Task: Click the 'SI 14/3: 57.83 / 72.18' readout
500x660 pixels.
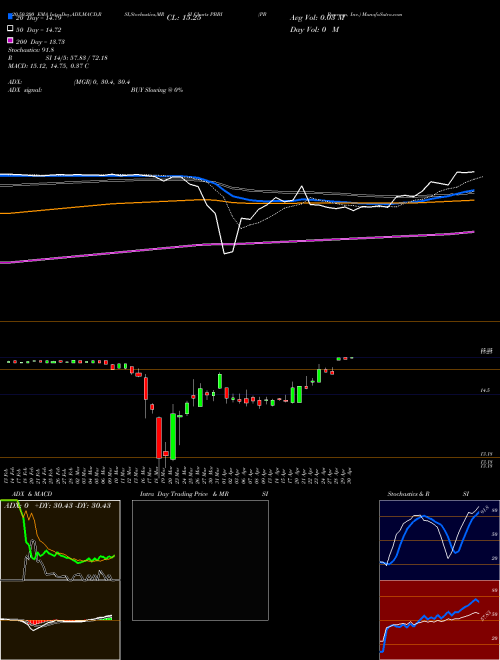Action: tap(76, 58)
